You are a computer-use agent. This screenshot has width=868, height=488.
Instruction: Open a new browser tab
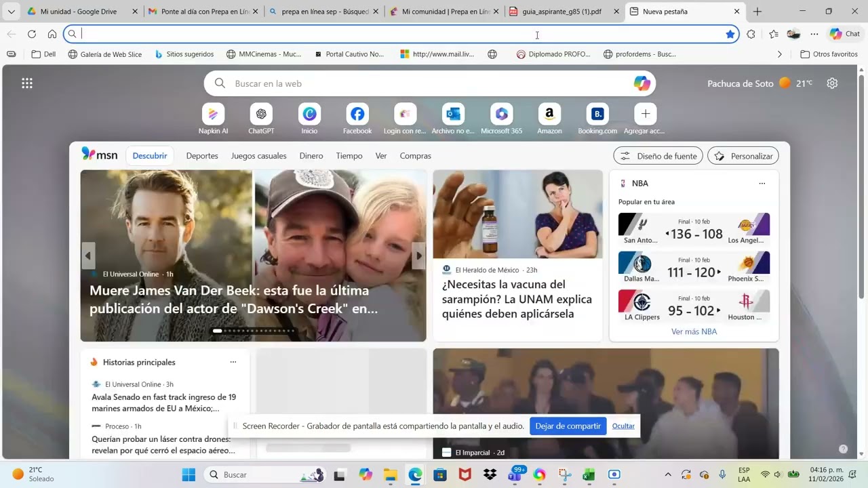[757, 12]
